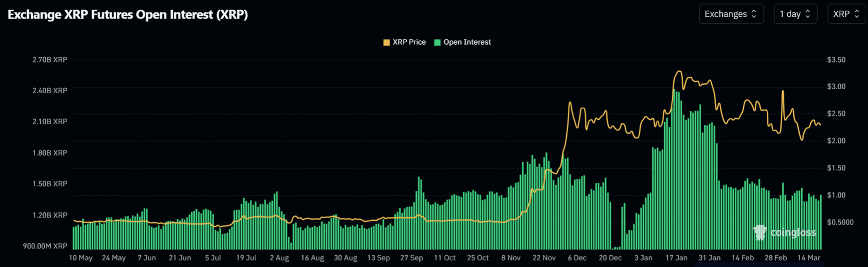Viewport: 868px width, 267px height.
Task: Click the 24 May date label
Action: coord(114,257)
